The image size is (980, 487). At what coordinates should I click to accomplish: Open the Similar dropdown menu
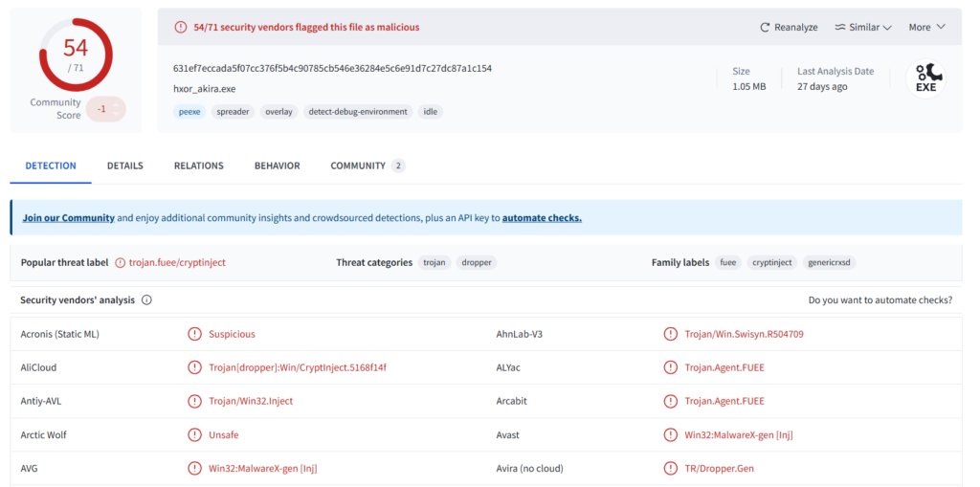click(863, 28)
